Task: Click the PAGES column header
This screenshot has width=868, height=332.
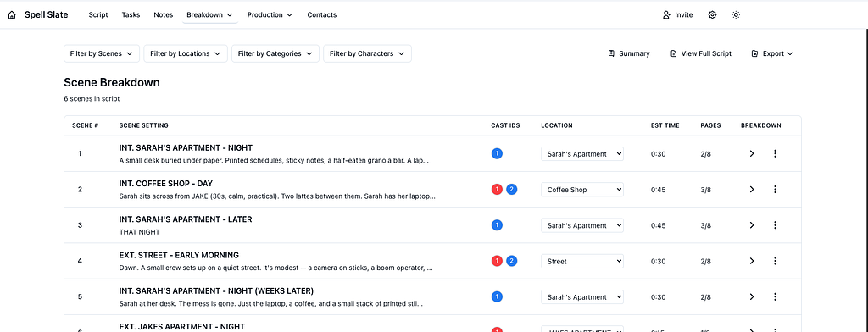Action: pyautogui.click(x=710, y=125)
